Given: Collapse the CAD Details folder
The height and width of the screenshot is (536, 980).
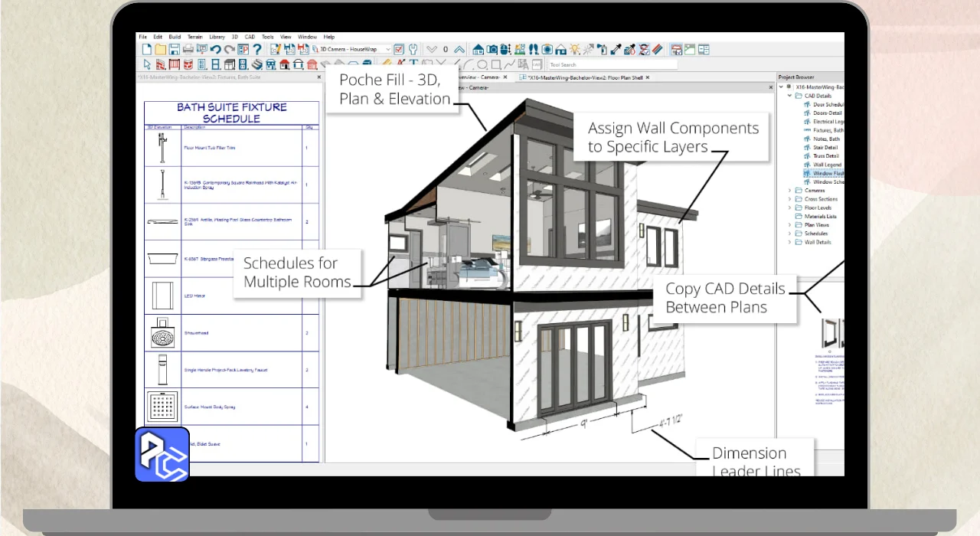Looking at the screenshot, I should (789, 96).
